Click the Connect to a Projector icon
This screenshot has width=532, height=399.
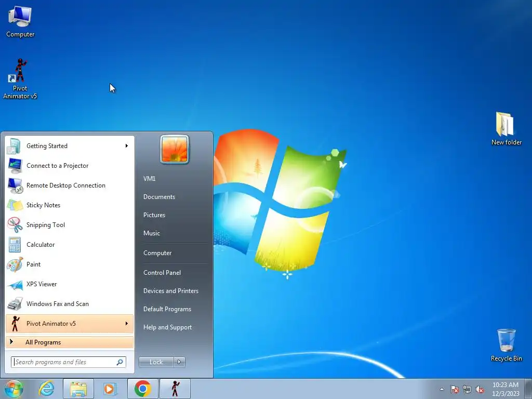point(15,166)
